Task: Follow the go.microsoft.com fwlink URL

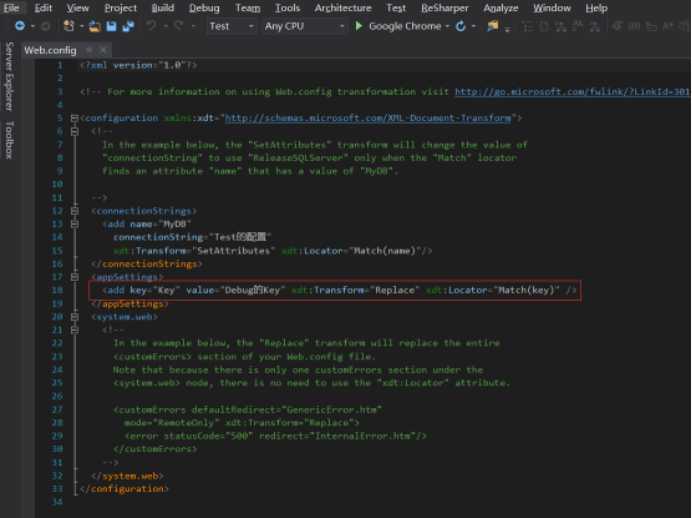Action: (572, 92)
